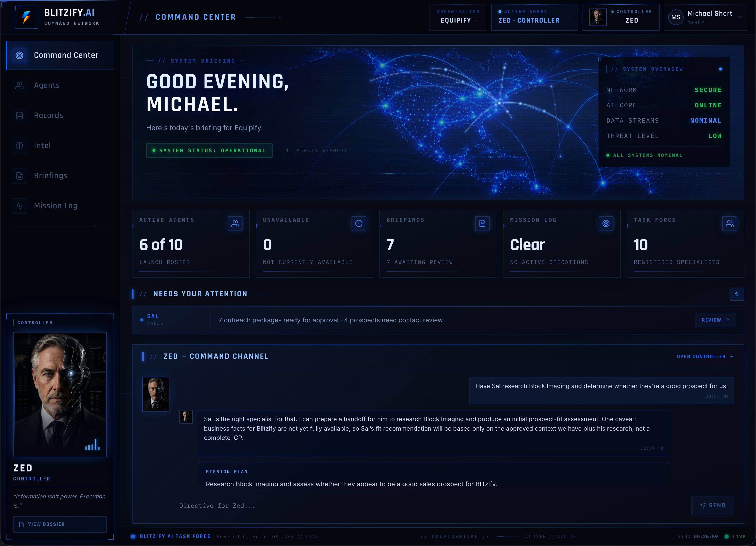Click the signal bars icon on Zed portrait
The width and height of the screenshot is (756, 546).
tap(92, 445)
